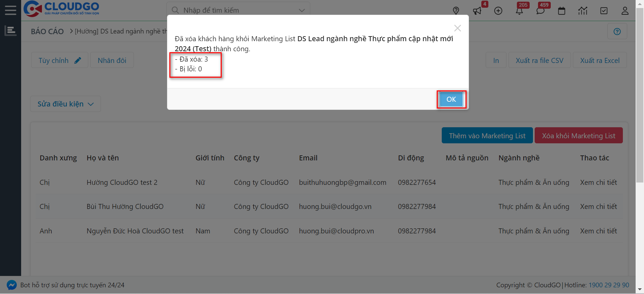Expand the Sửa điều kiện dropdown
The image size is (644, 294).
coord(65,104)
